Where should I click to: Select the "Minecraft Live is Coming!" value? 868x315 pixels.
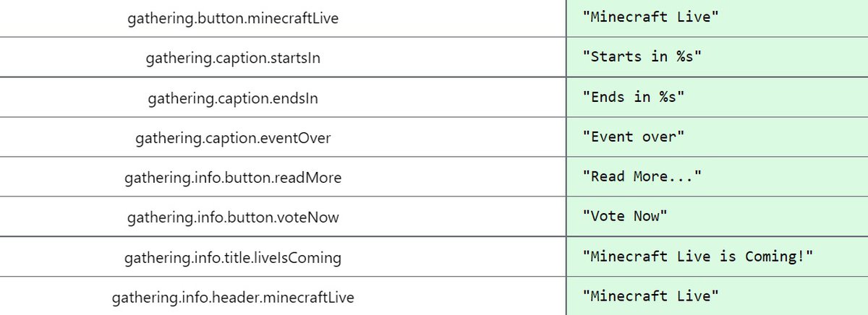pos(698,257)
